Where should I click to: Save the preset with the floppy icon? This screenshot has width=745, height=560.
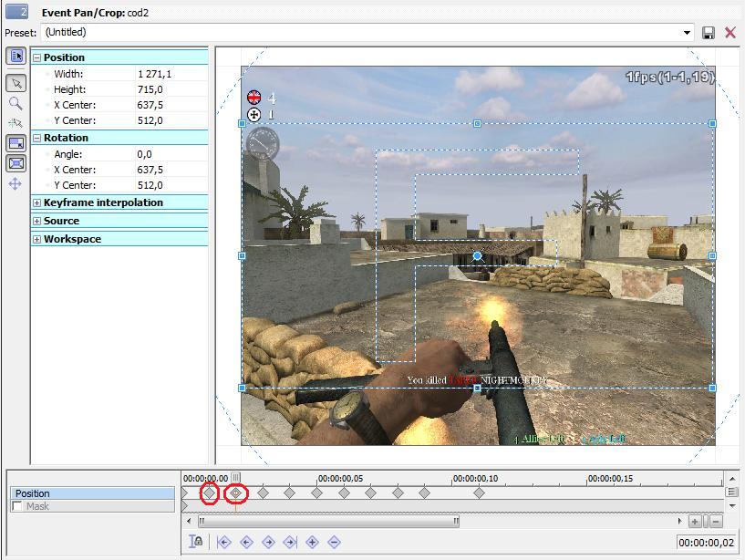[709, 33]
